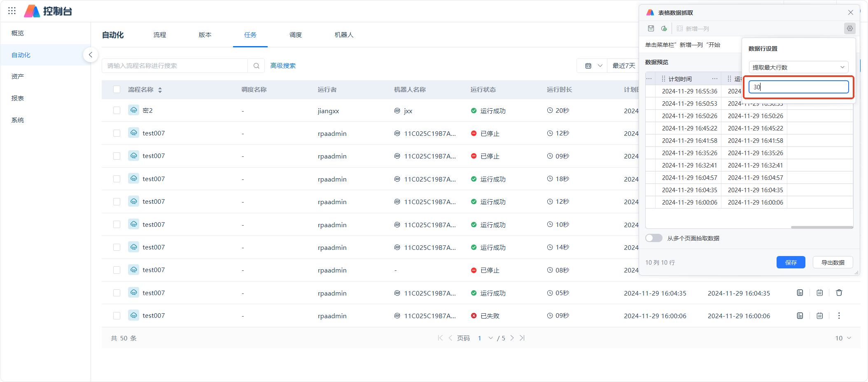
Task: Check the 密2 row checkbox
Action: click(117, 110)
